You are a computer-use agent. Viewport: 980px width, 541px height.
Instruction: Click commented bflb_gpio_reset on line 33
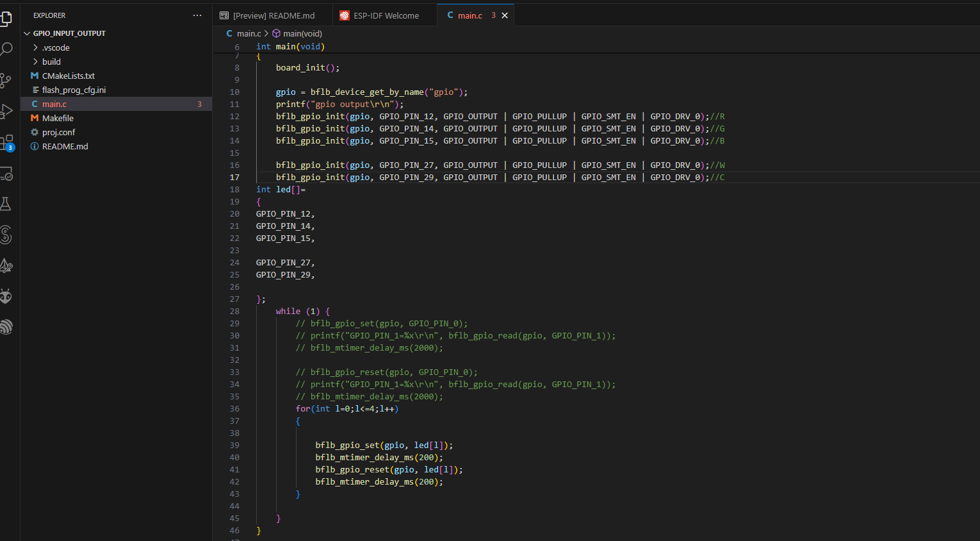pyautogui.click(x=386, y=372)
